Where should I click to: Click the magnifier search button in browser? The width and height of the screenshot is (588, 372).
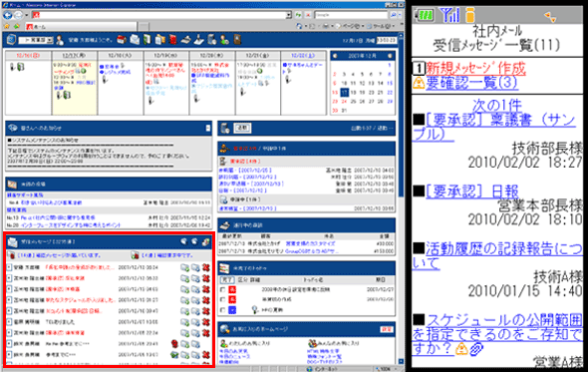tap(393, 15)
